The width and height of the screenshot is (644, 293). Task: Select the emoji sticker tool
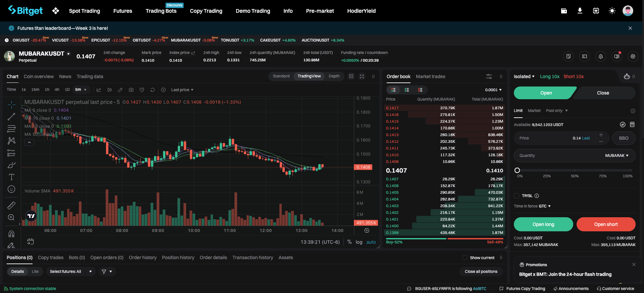(11, 189)
